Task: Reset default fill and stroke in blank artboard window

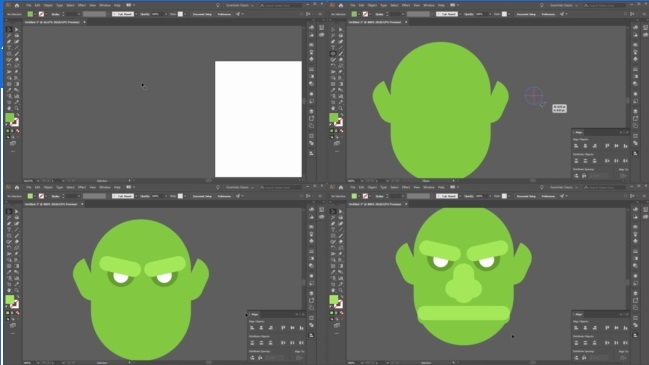Action: point(7,124)
